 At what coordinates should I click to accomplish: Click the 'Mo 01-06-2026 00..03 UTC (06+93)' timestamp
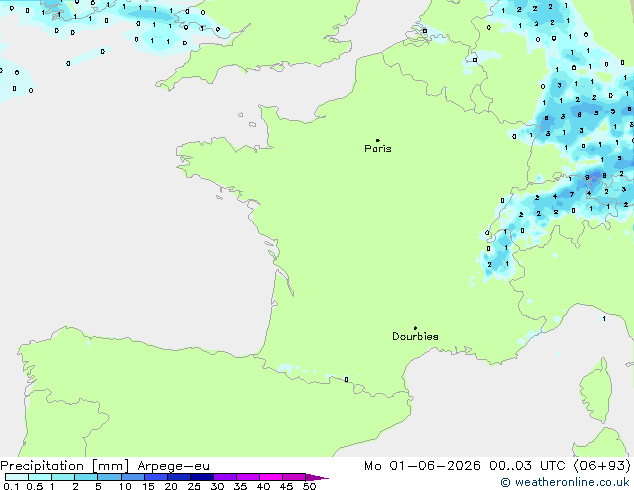(x=497, y=466)
